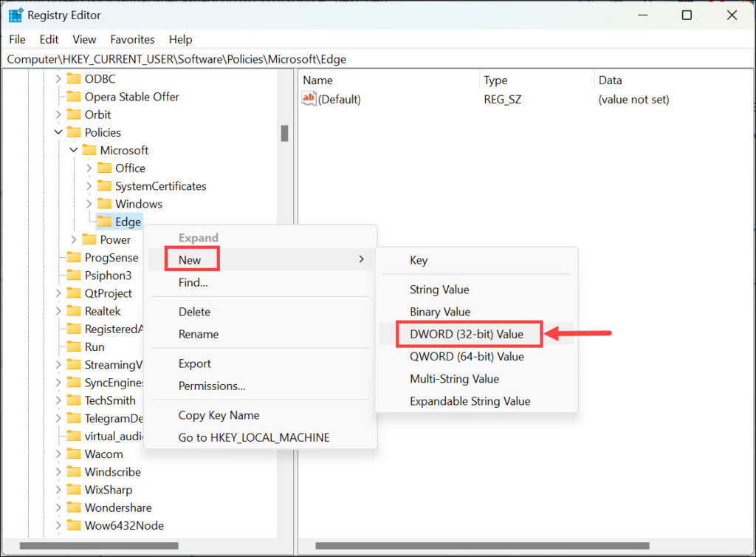The width and height of the screenshot is (756, 557).
Task: Expand the Power key chevron
Action: (x=73, y=239)
